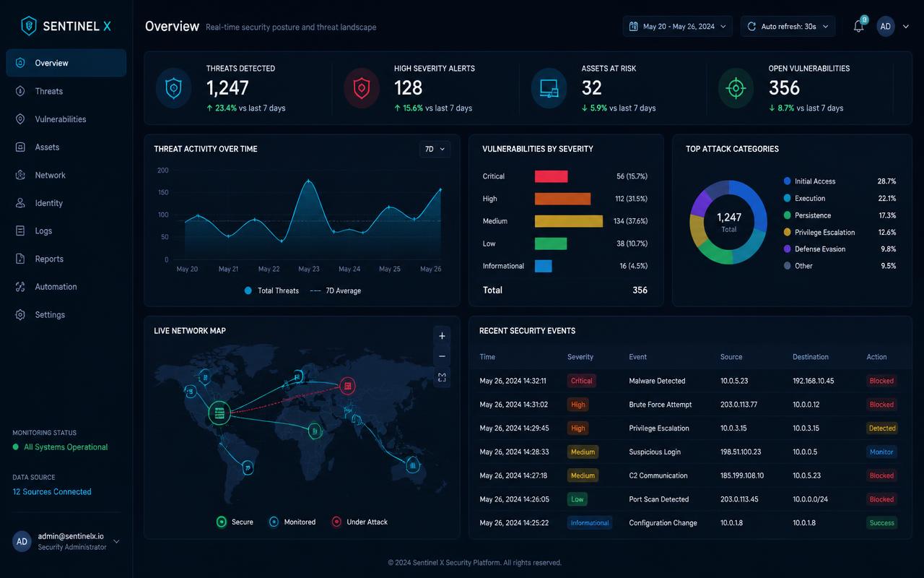Expand network map to fullscreen
This screenshot has height=578, width=924.
click(x=442, y=377)
